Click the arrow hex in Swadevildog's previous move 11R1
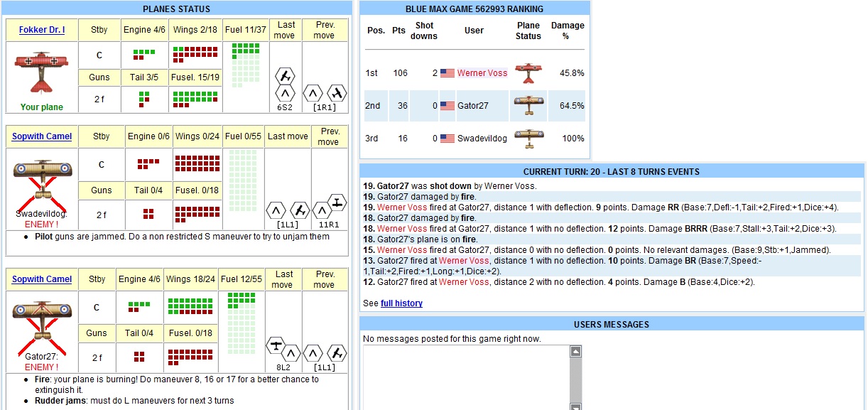Screen dimensions: 868x410 point(321,210)
